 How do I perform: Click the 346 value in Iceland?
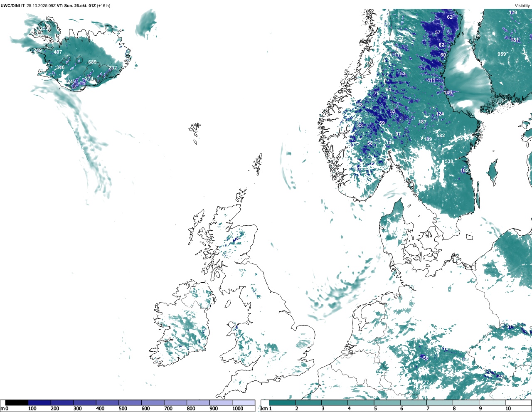pyautogui.click(x=60, y=67)
